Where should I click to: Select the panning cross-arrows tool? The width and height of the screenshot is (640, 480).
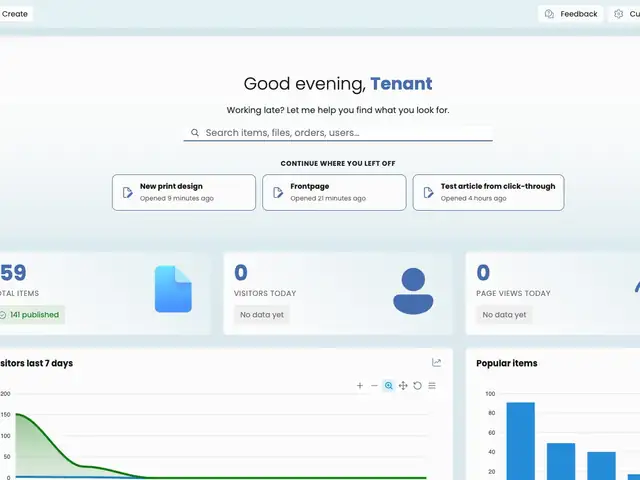403,386
